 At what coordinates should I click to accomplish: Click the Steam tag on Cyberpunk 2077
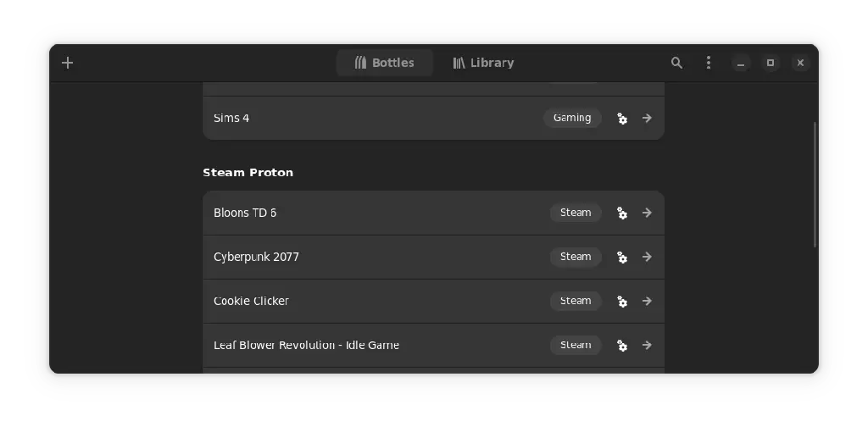576,257
